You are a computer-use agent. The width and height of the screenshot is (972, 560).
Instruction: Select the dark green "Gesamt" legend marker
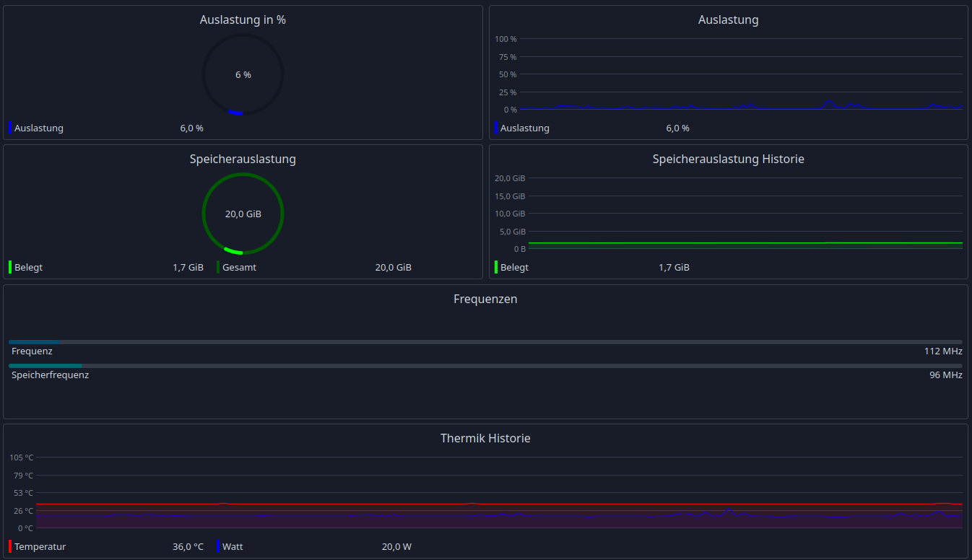[218, 267]
